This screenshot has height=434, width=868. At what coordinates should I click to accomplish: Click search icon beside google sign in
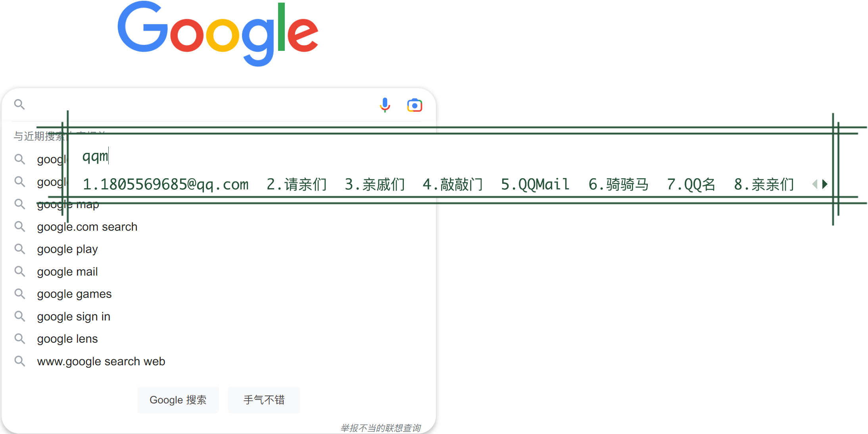[20, 316]
